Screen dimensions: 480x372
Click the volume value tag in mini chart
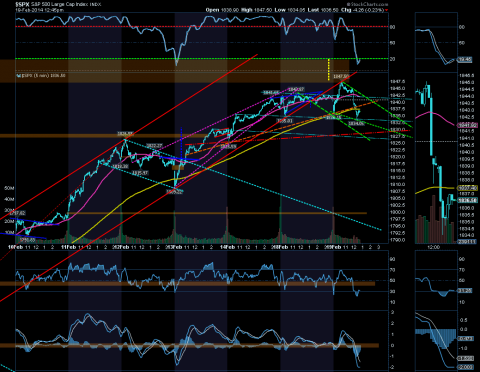click(466, 242)
